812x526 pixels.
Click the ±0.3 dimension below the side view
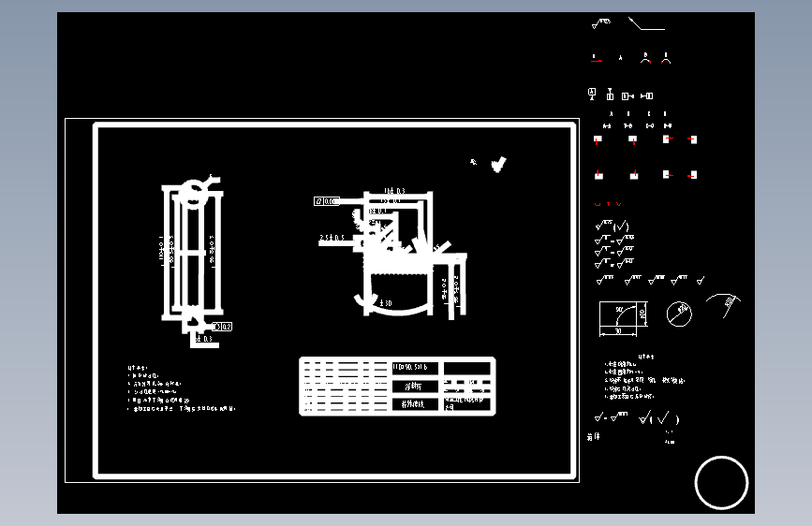[203, 339]
